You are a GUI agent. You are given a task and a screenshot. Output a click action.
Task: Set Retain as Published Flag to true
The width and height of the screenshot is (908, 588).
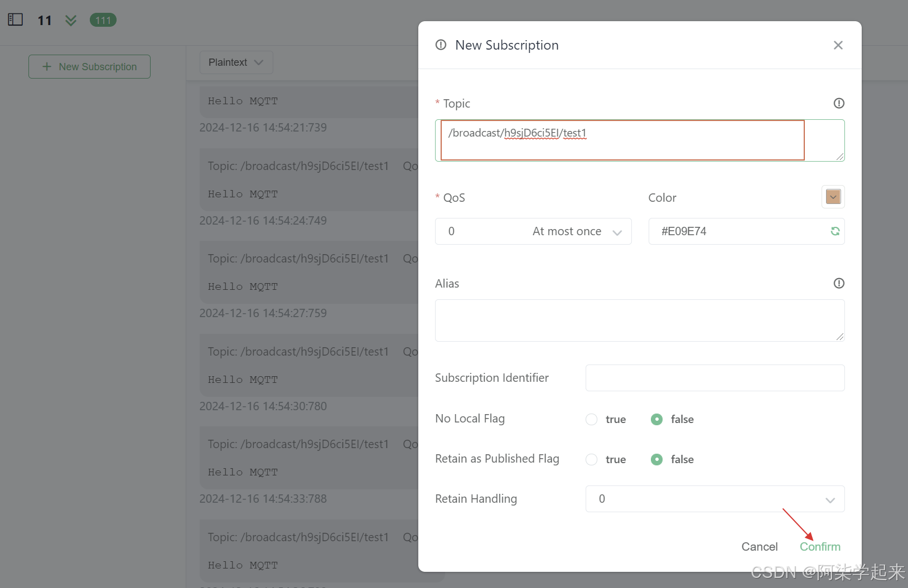[x=592, y=459]
